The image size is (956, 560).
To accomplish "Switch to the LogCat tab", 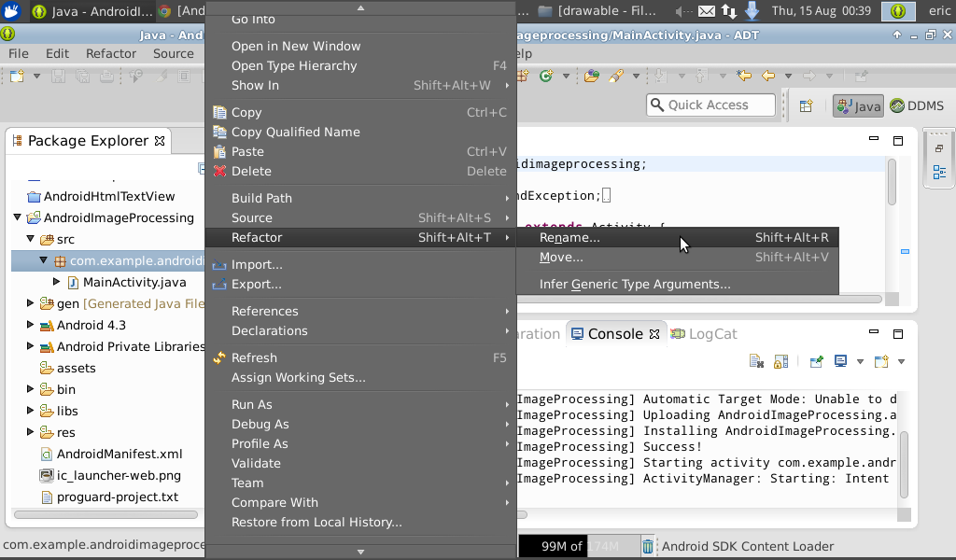I will click(704, 334).
